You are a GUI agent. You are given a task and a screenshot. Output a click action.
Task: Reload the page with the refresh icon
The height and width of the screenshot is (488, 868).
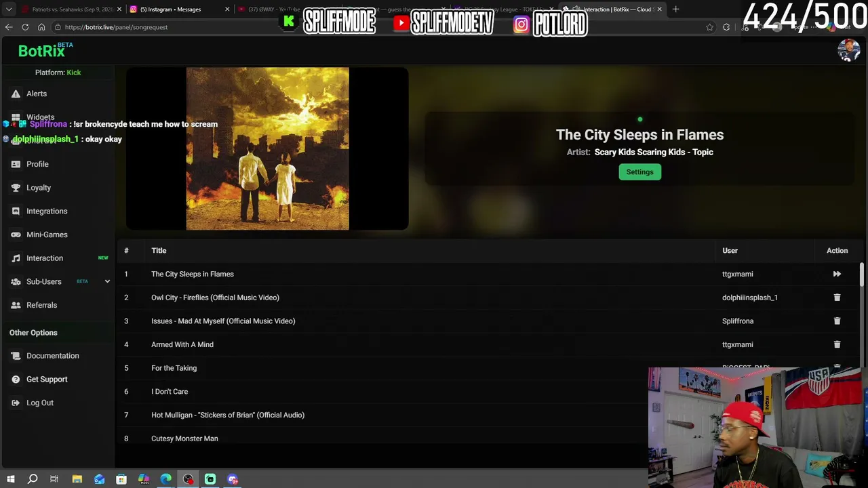pos(25,27)
